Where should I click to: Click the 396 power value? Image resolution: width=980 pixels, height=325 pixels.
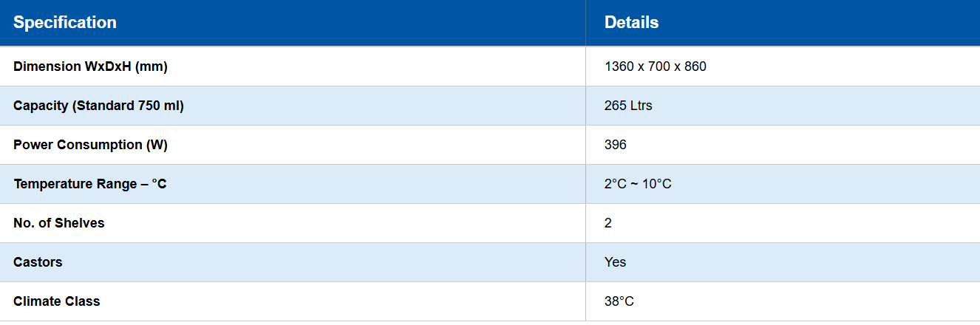click(615, 145)
